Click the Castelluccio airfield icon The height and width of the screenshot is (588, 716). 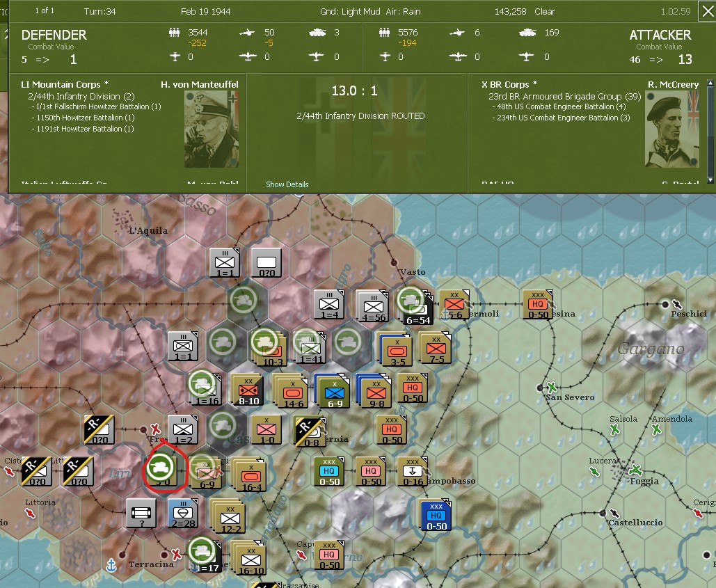(614, 513)
